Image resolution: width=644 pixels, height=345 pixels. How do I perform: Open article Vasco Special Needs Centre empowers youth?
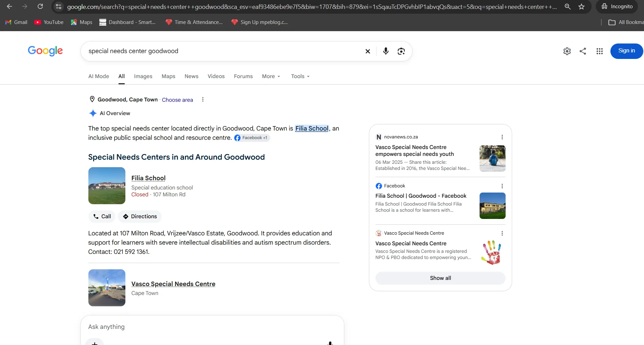click(414, 151)
